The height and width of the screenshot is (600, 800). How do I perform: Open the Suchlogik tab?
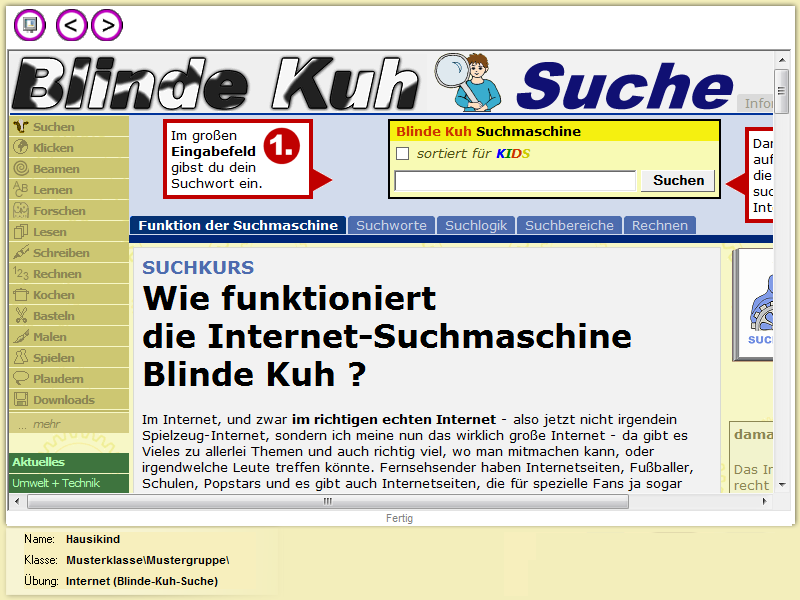(476, 225)
